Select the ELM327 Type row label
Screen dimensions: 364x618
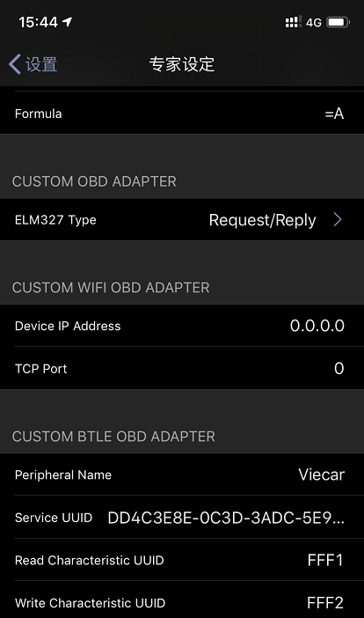tap(55, 220)
